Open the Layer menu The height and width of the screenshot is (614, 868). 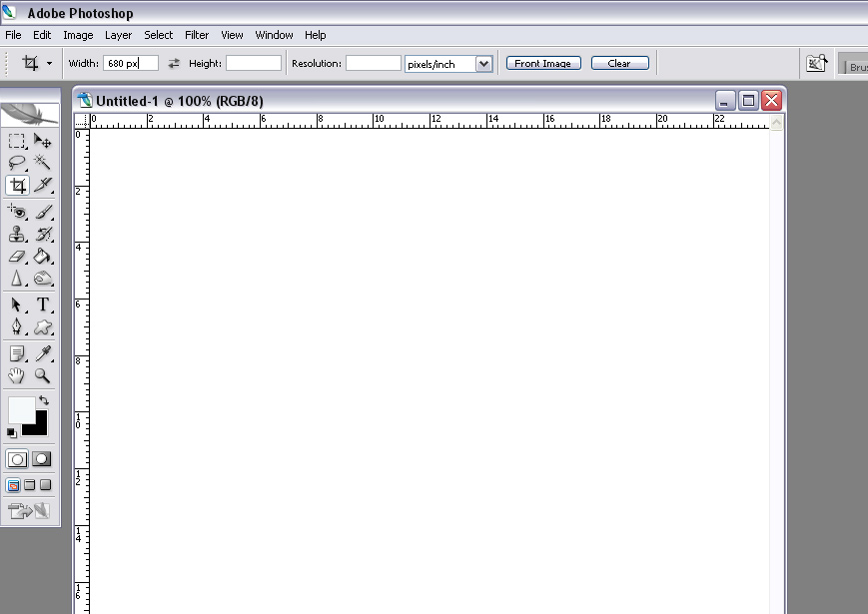(x=119, y=35)
